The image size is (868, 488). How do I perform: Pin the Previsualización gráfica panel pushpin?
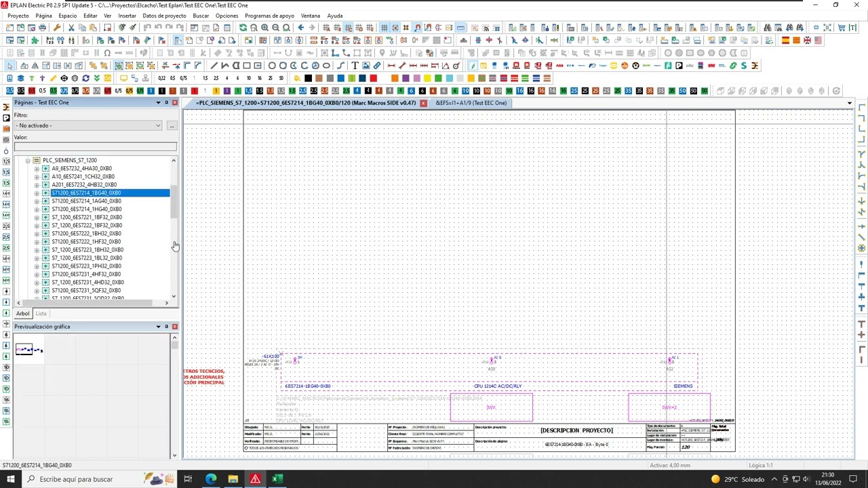click(166, 327)
